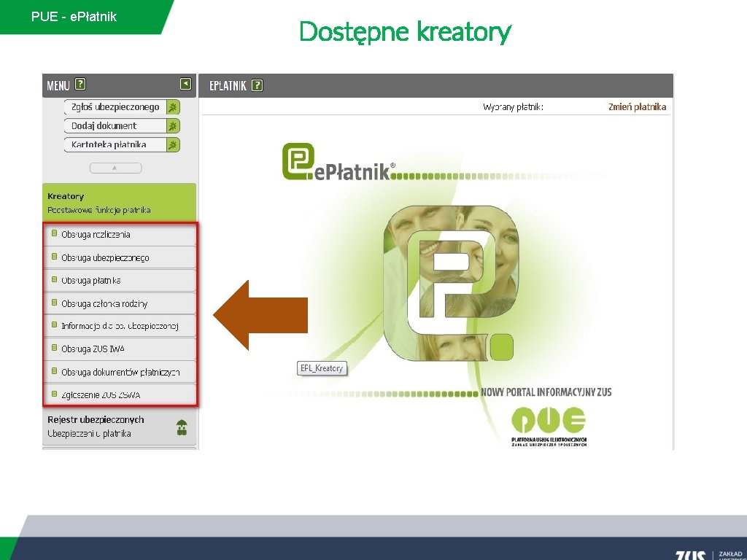Click the Podstawowe funkcje płatnika subtitle
Viewport: 747px width, 560px height.
(x=99, y=210)
